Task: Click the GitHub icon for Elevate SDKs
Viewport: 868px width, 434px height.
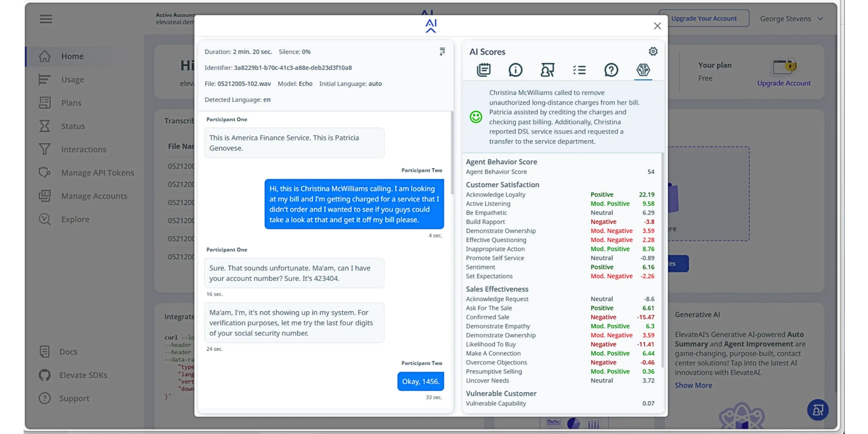Action: 44,375
